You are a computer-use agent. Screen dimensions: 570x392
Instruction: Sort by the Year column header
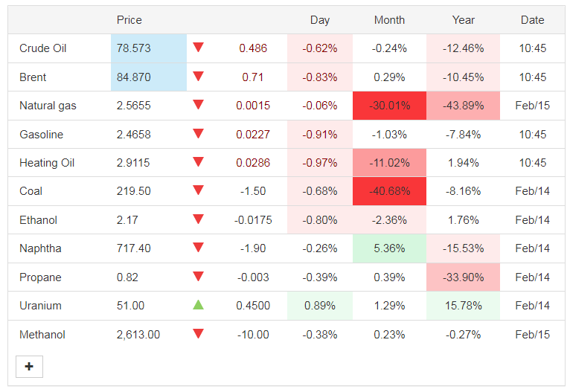pyautogui.click(x=463, y=20)
